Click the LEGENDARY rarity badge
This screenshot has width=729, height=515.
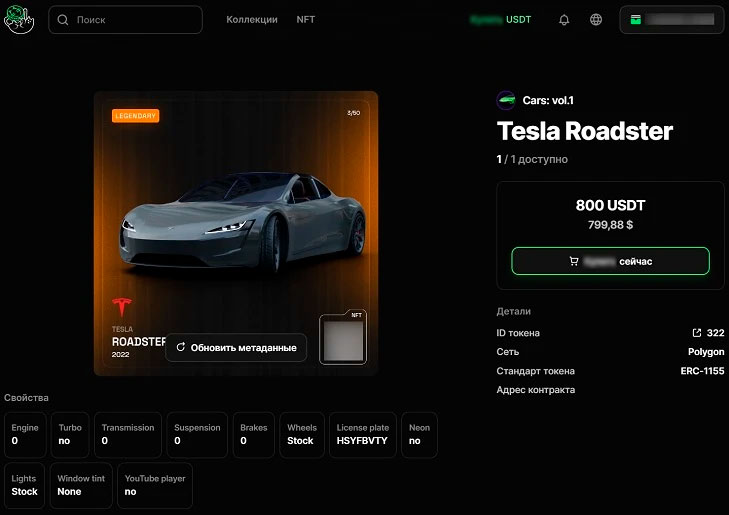(135, 116)
